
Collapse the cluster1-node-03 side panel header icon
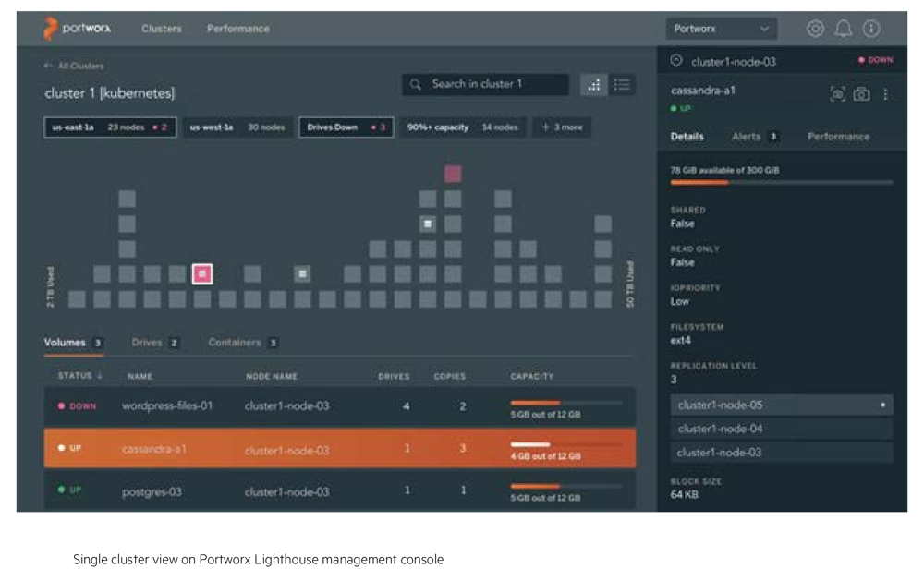[x=676, y=61]
